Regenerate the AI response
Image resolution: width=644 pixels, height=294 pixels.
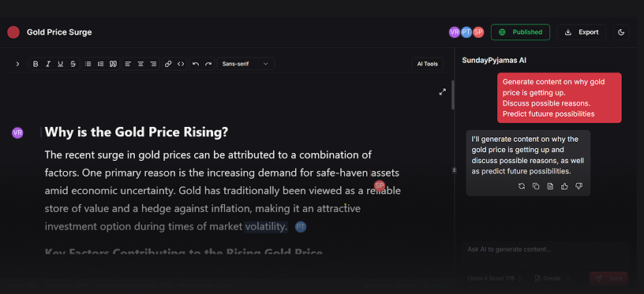coord(522,187)
